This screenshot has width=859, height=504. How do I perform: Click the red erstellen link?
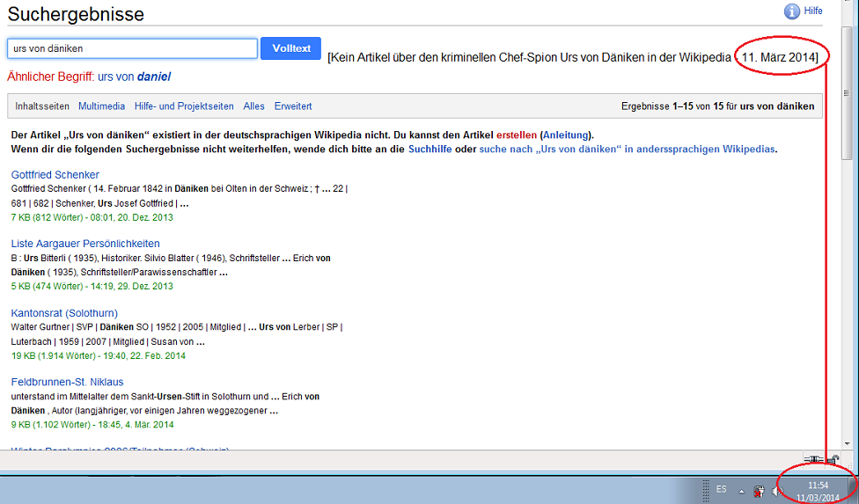[x=517, y=135]
